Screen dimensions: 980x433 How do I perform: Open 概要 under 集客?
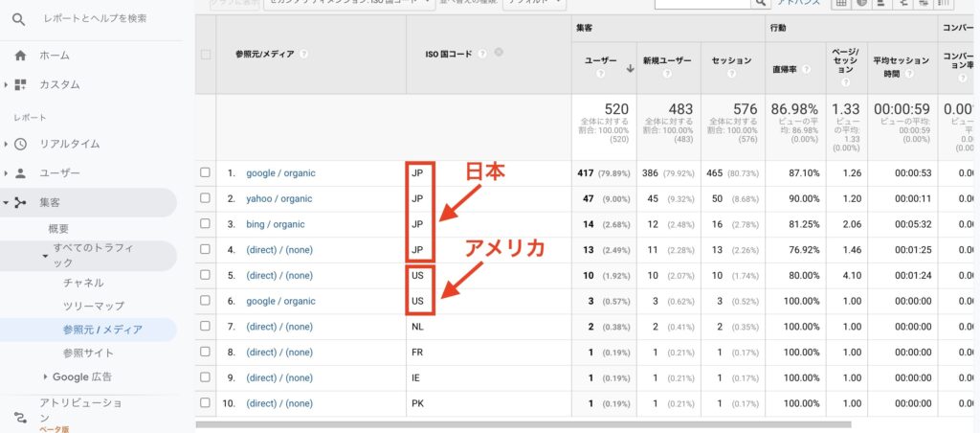[x=58, y=229]
